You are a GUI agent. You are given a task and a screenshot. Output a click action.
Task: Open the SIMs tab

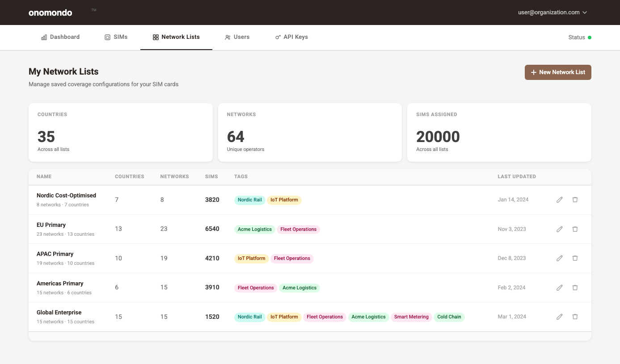click(x=116, y=37)
